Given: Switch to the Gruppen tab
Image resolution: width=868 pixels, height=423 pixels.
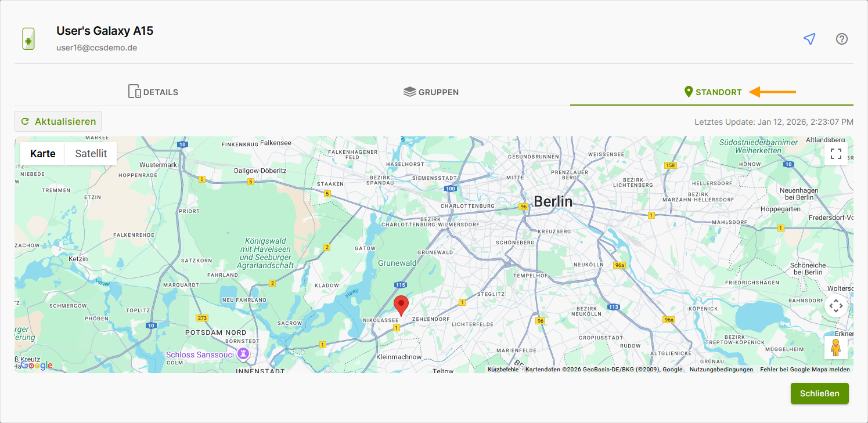Looking at the screenshot, I should pos(431,92).
